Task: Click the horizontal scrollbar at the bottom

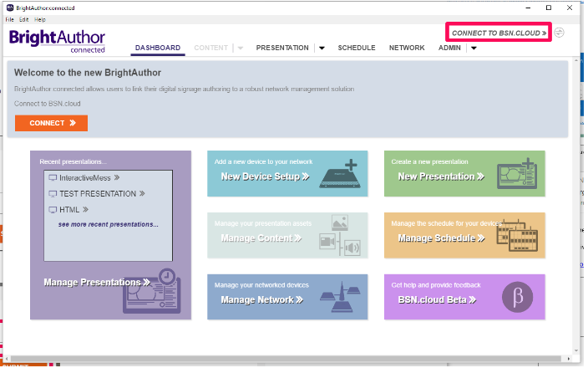Action: pyautogui.click(x=285, y=359)
